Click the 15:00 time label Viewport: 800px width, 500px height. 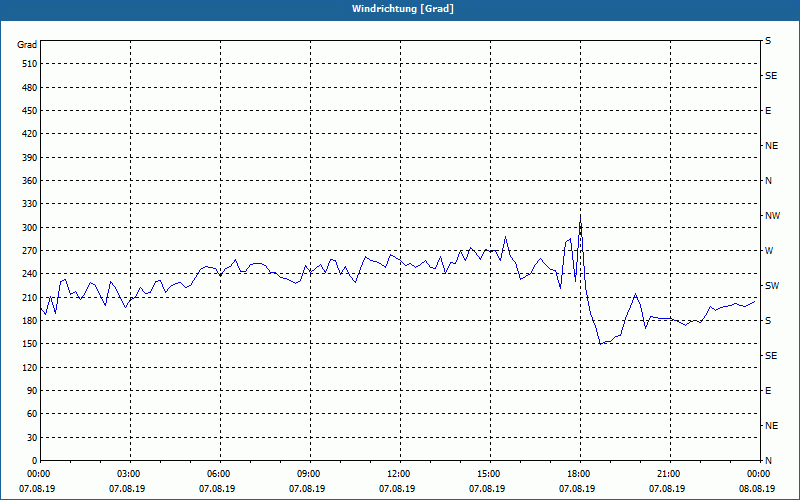[x=489, y=473]
